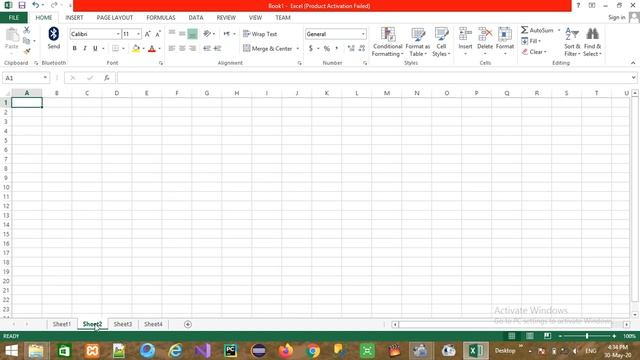Toggle Bottom Align in Alignment group

[192, 34]
